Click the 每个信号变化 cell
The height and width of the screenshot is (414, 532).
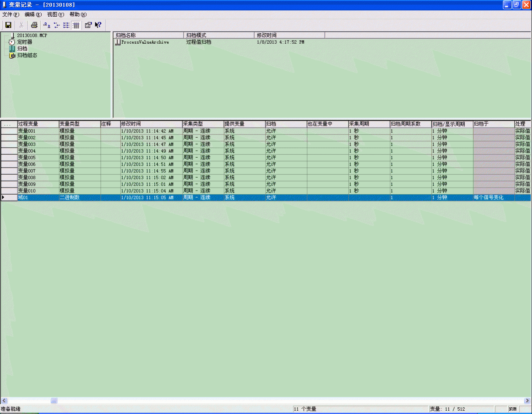coord(494,197)
